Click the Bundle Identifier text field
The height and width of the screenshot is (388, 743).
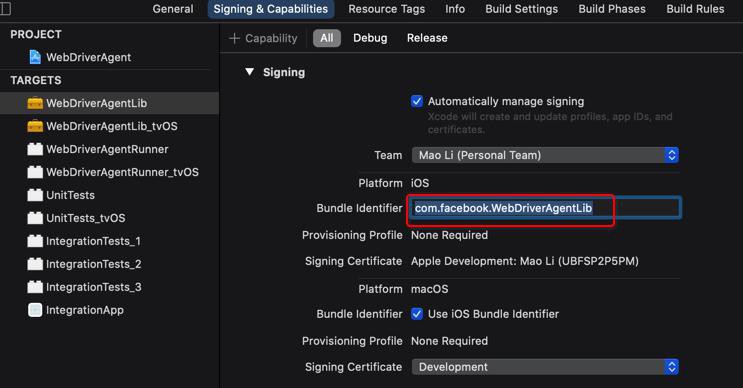point(545,208)
